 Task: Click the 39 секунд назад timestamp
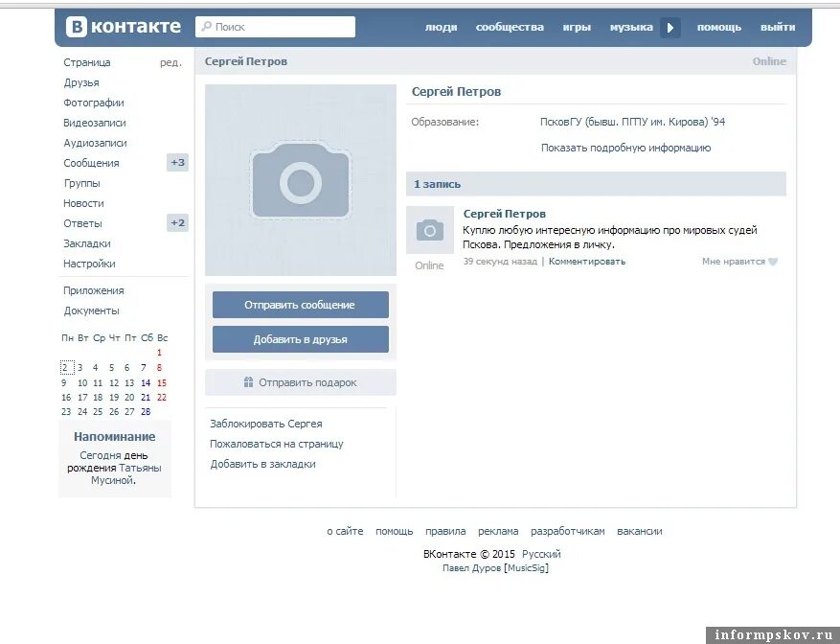(500, 262)
